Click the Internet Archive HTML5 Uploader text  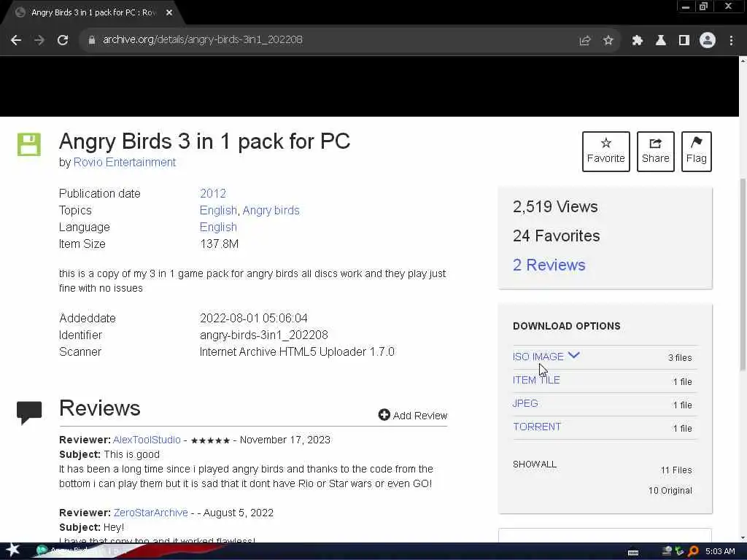[297, 352]
